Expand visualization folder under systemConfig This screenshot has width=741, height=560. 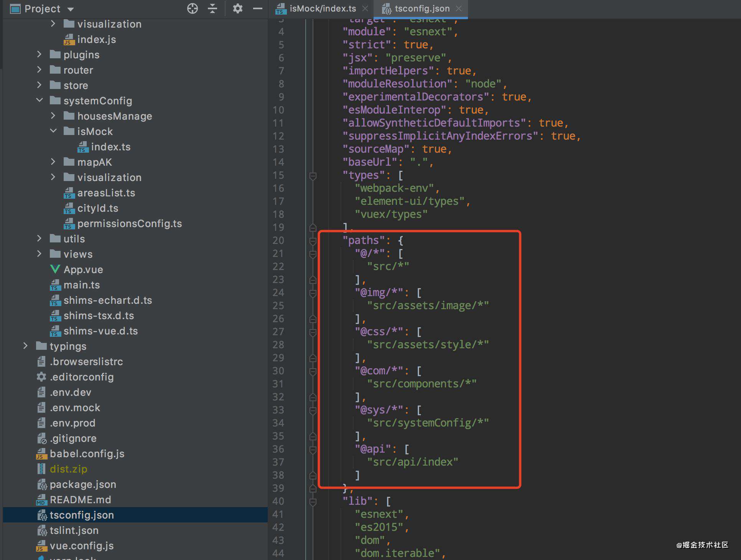click(53, 177)
